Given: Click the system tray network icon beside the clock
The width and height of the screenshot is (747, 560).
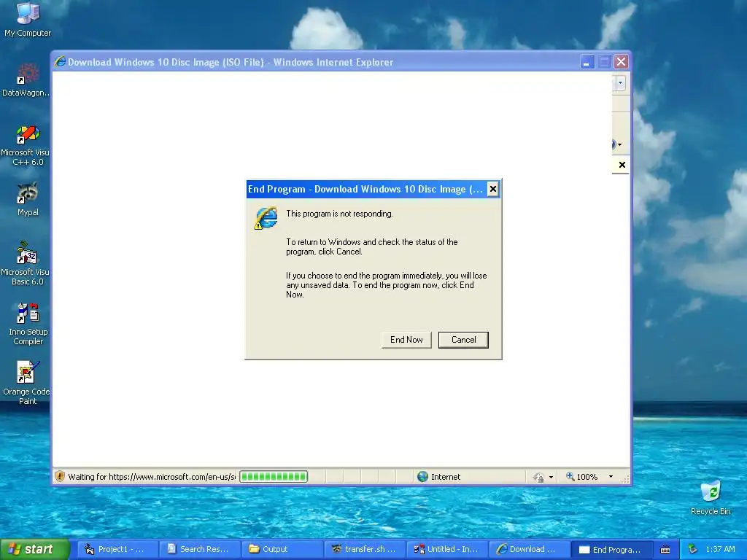Looking at the screenshot, I should [693, 550].
